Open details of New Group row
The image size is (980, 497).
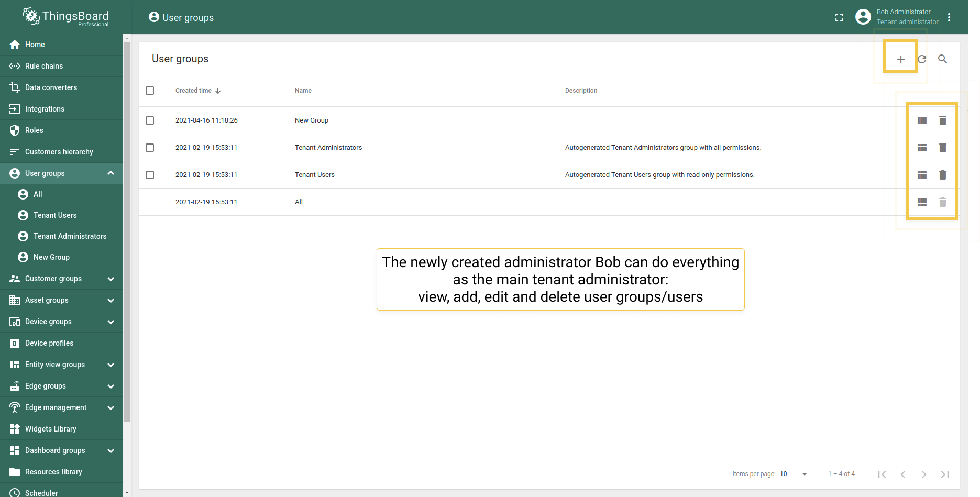point(922,120)
